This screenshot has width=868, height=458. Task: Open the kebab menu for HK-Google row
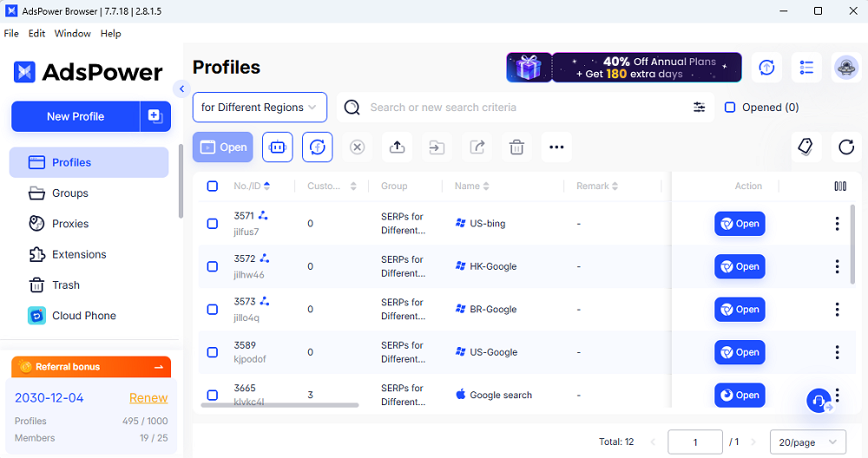tap(837, 266)
